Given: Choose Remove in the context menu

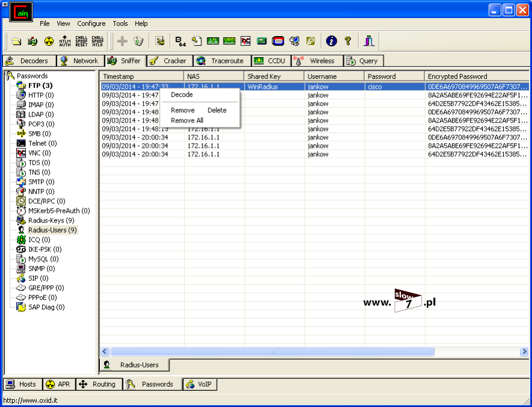Looking at the screenshot, I should point(183,111).
